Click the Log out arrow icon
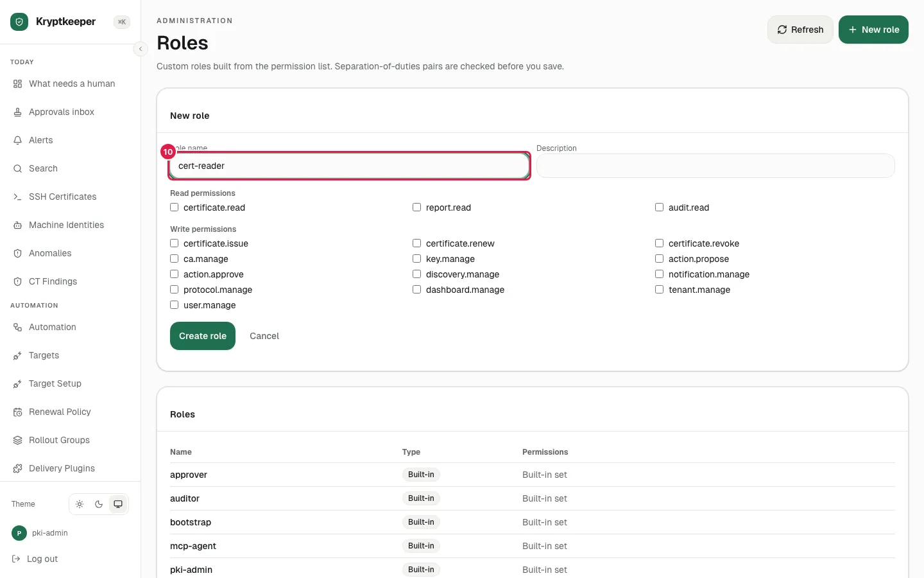This screenshot has width=924, height=578. pos(16,559)
